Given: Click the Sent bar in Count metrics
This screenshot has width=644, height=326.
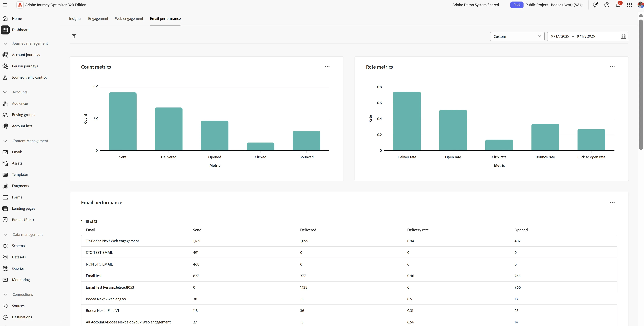Looking at the screenshot, I should 123,121.
